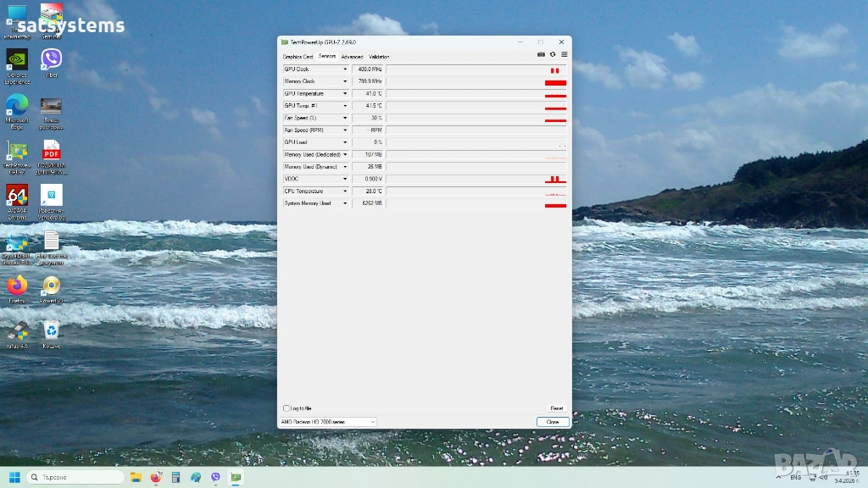The height and width of the screenshot is (488, 868).
Task: Click the Windows Start button in the taskbar
Action: pos(14,477)
